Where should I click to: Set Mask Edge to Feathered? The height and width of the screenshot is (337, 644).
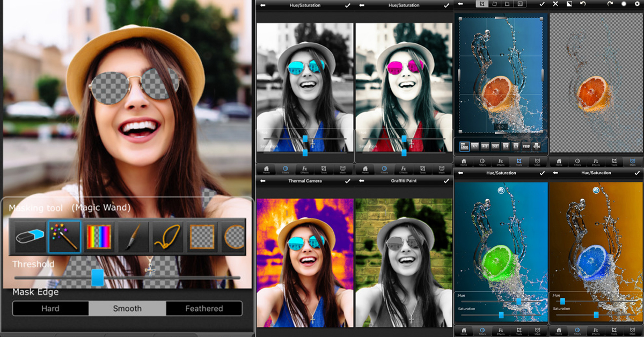(204, 309)
